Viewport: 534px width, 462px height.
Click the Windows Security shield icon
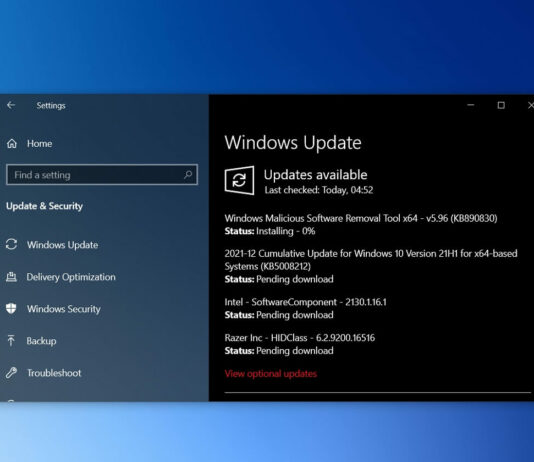click(x=11, y=308)
